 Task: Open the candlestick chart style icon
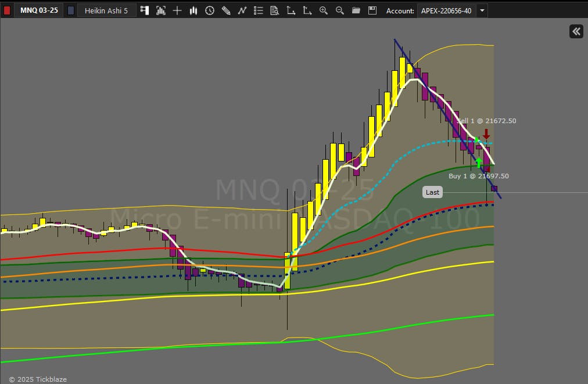[193, 10]
